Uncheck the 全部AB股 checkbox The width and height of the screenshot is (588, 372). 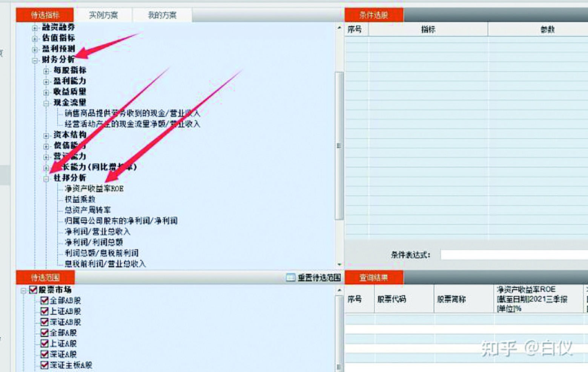tap(45, 301)
